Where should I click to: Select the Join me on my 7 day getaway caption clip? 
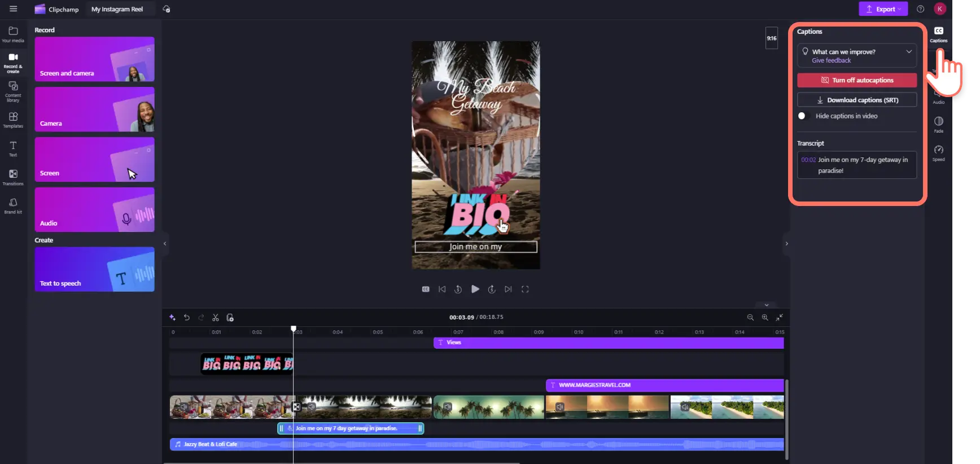pos(351,428)
